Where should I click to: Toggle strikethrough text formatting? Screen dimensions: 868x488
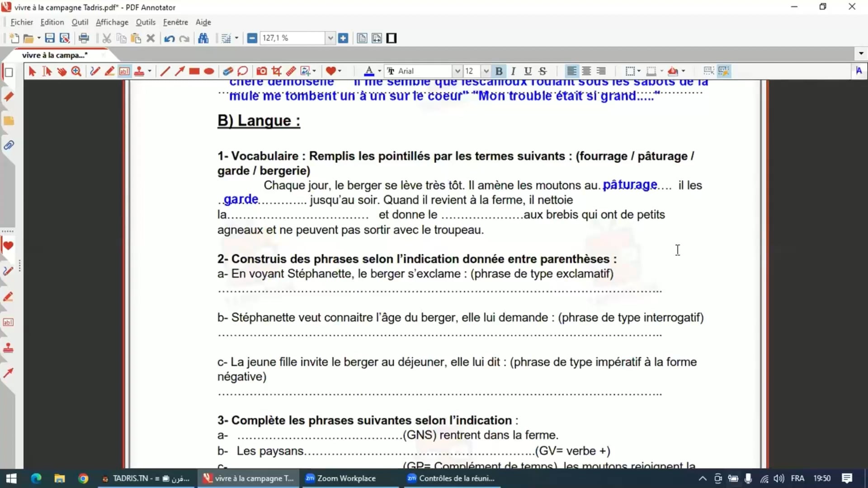[542, 71]
